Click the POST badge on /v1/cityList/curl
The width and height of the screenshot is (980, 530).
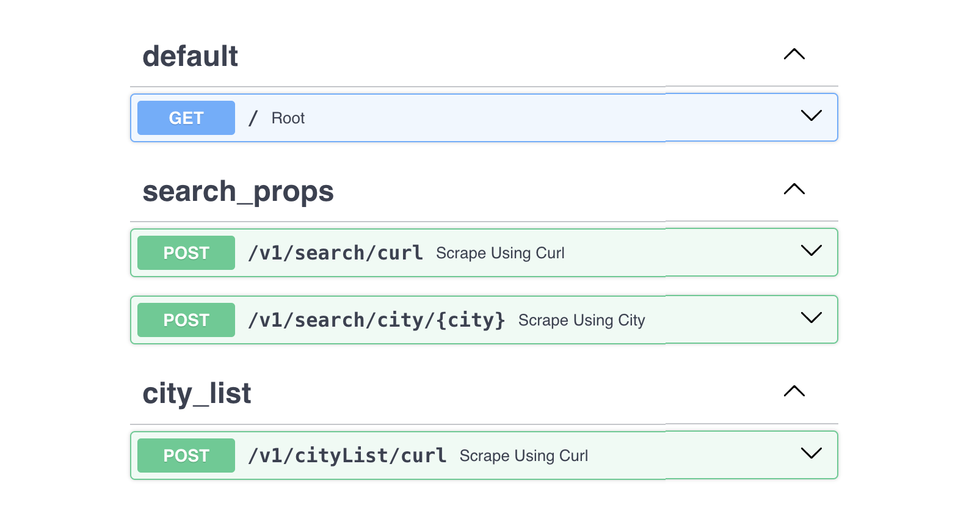pyautogui.click(x=185, y=455)
